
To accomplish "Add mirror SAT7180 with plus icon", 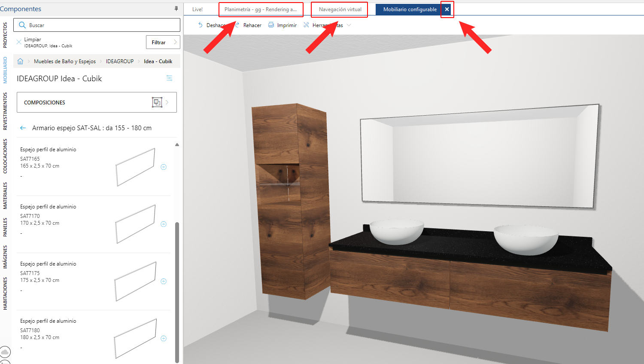I will pyautogui.click(x=164, y=338).
